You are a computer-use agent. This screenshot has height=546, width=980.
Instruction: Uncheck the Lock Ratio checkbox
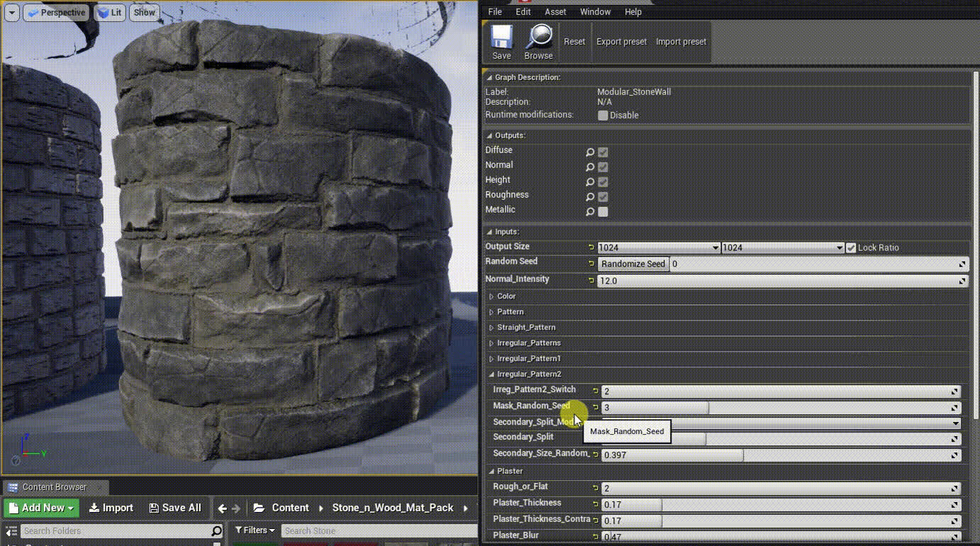850,247
